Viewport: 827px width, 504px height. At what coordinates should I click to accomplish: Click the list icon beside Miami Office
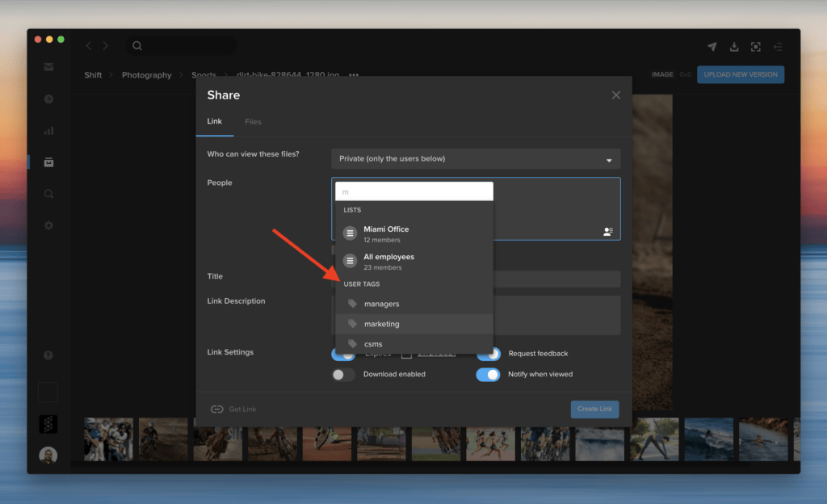(350, 233)
